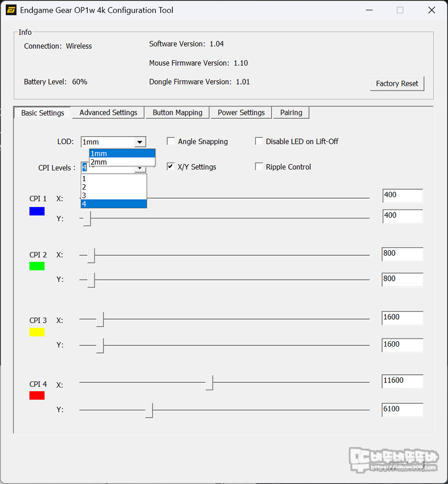Click the blue CPI 1 color swatch
448x484 pixels.
[37, 211]
